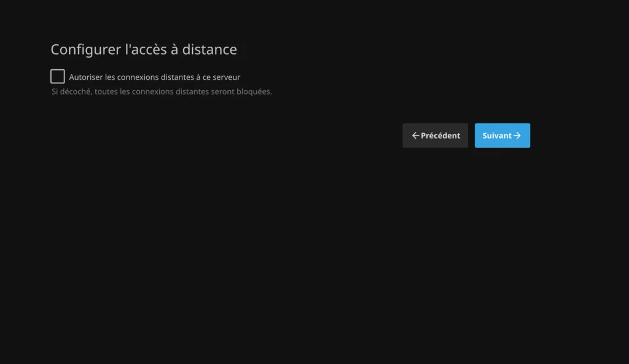
Task: Enable the remote connections checkbox
Action: point(58,77)
